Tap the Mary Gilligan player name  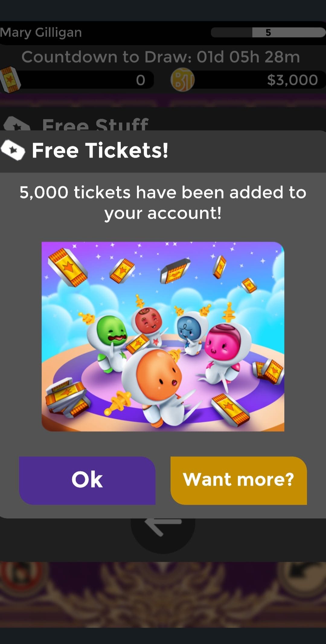(41, 32)
